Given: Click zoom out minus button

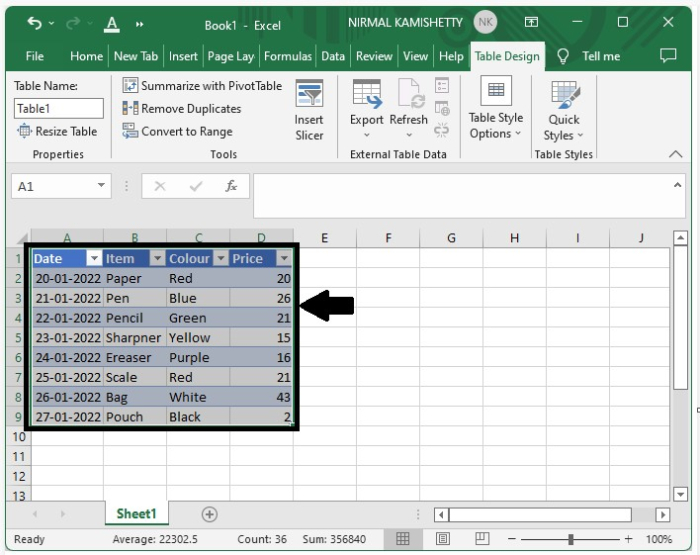Looking at the screenshot, I should point(512,539).
